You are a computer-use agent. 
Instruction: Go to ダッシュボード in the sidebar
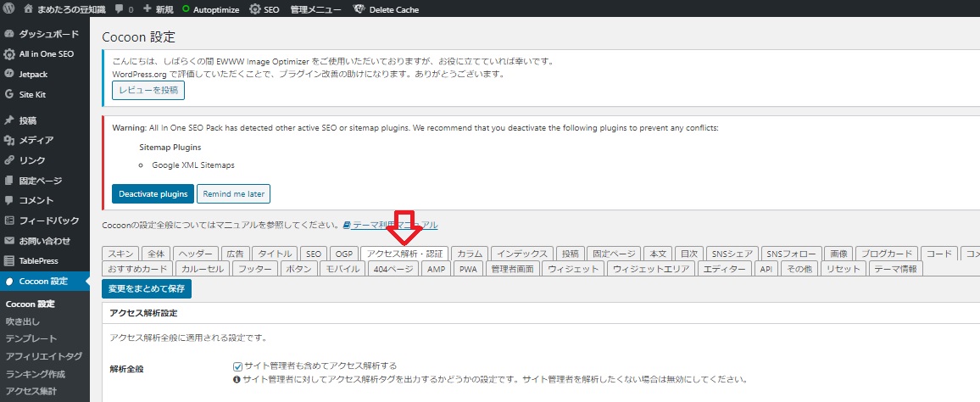pyautogui.click(x=45, y=34)
